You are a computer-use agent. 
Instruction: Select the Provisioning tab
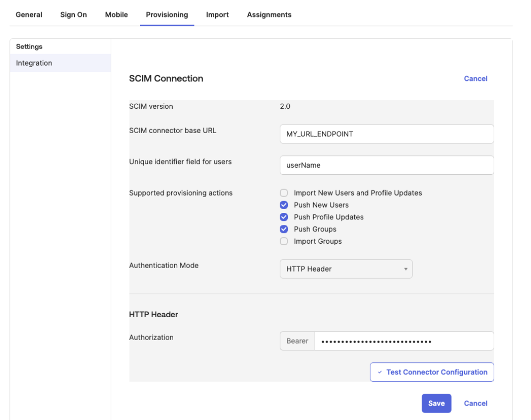pyautogui.click(x=167, y=14)
